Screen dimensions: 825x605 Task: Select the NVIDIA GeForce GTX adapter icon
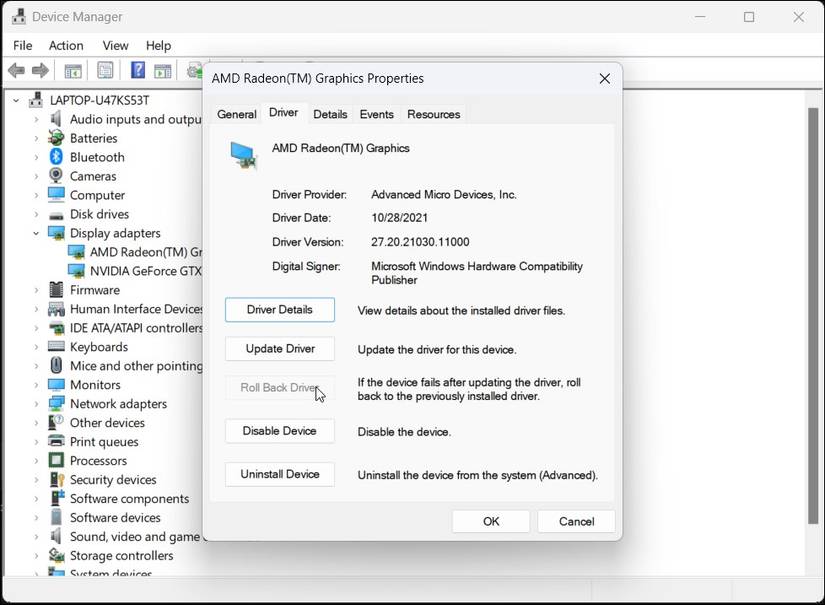click(75, 271)
